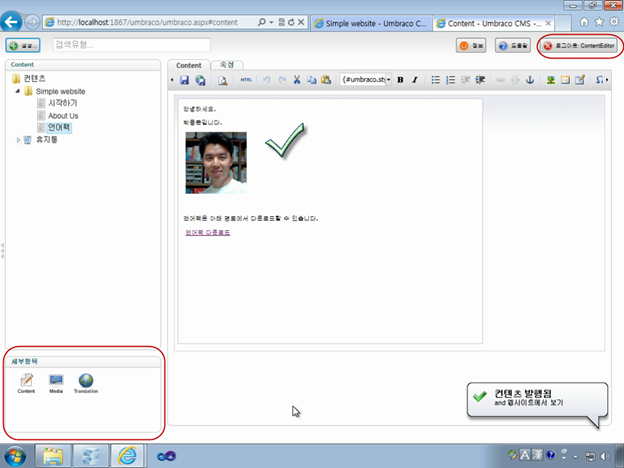Image resolution: width=624 pixels, height=468 pixels.
Task: Select the 휴지통 recycle bin item
Action: (x=47, y=140)
